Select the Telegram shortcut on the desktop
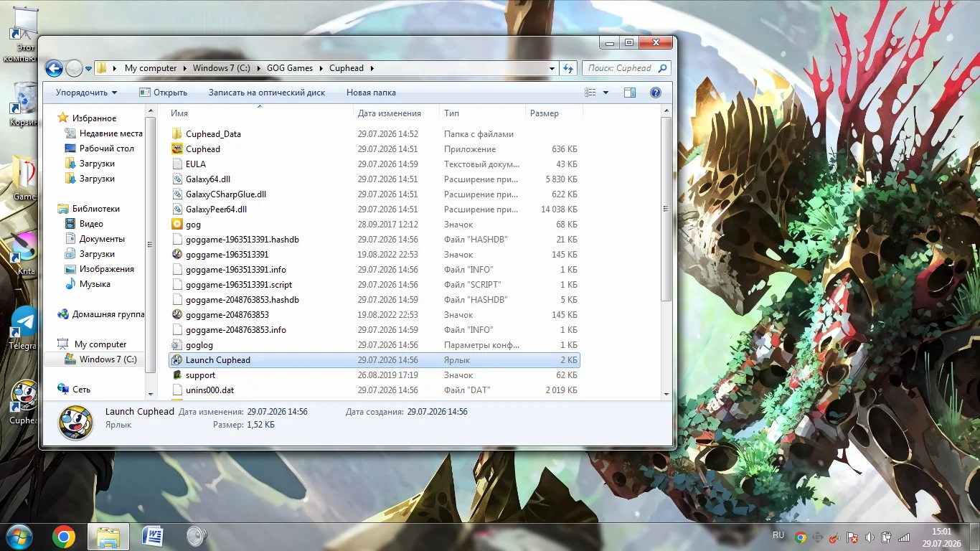This screenshot has width=980, height=551. click(24, 327)
